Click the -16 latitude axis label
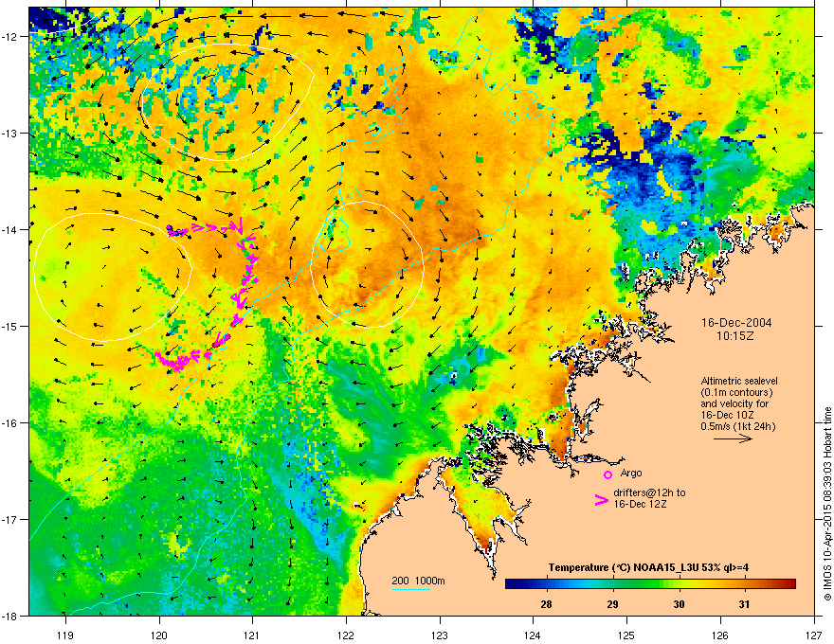The height and width of the screenshot is (644, 834). tap(10, 423)
